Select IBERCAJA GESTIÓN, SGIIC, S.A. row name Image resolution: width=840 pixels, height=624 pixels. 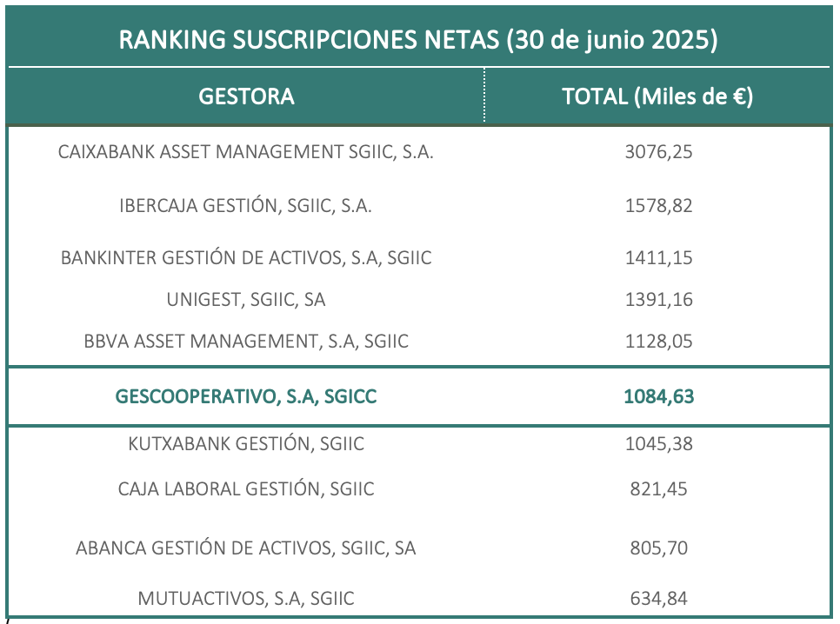click(x=246, y=206)
